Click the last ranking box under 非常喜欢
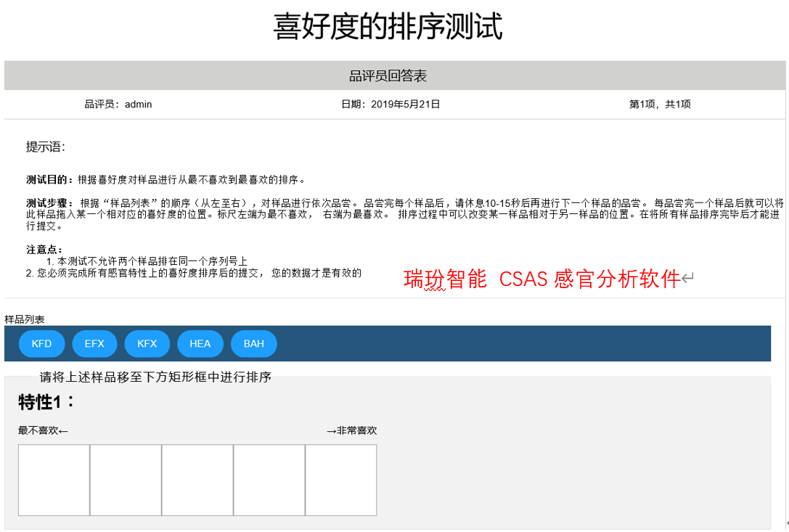This screenshot has width=789, height=532. coord(341,480)
